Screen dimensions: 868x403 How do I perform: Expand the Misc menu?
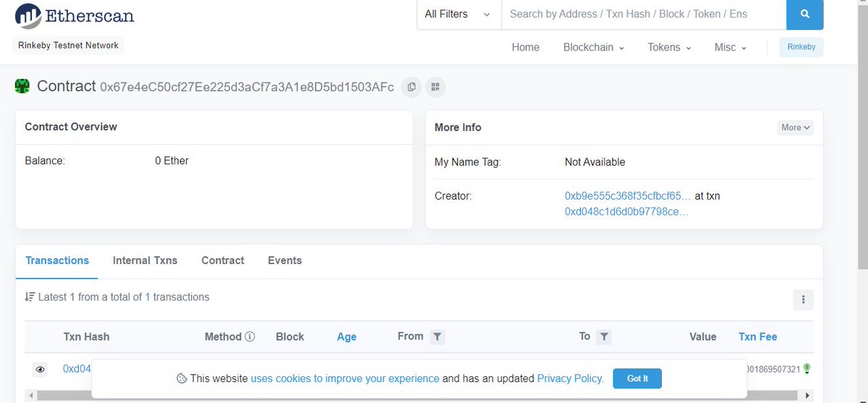731,47
